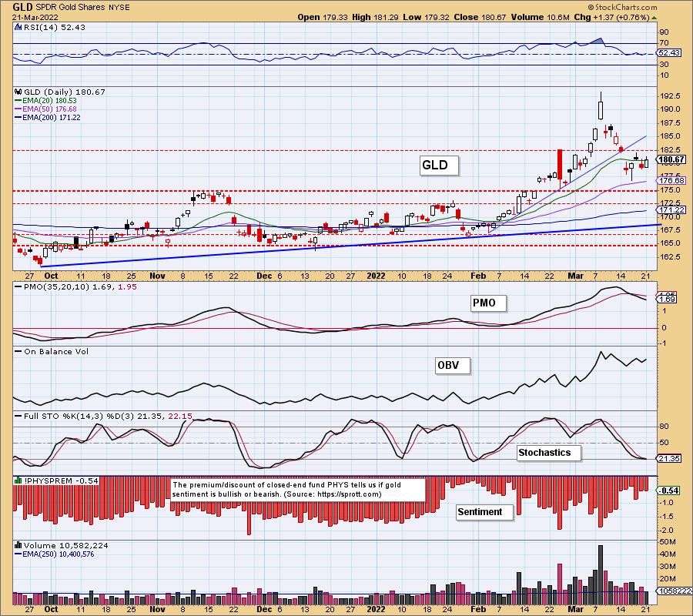Click the green up arrow beside Chg percentage
The image size is (693, 616).
click(654, 18)
